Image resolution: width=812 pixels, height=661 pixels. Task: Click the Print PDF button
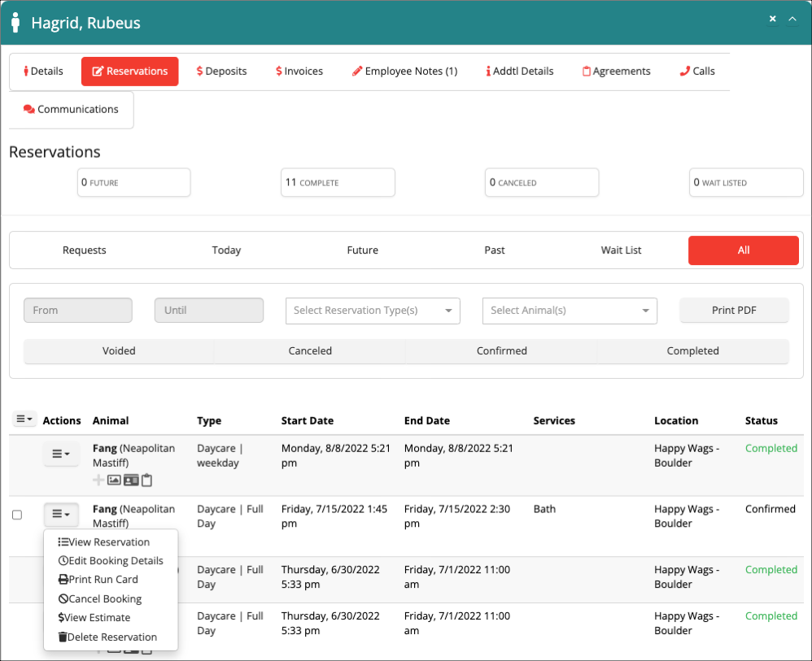click(x=734, y=310)
